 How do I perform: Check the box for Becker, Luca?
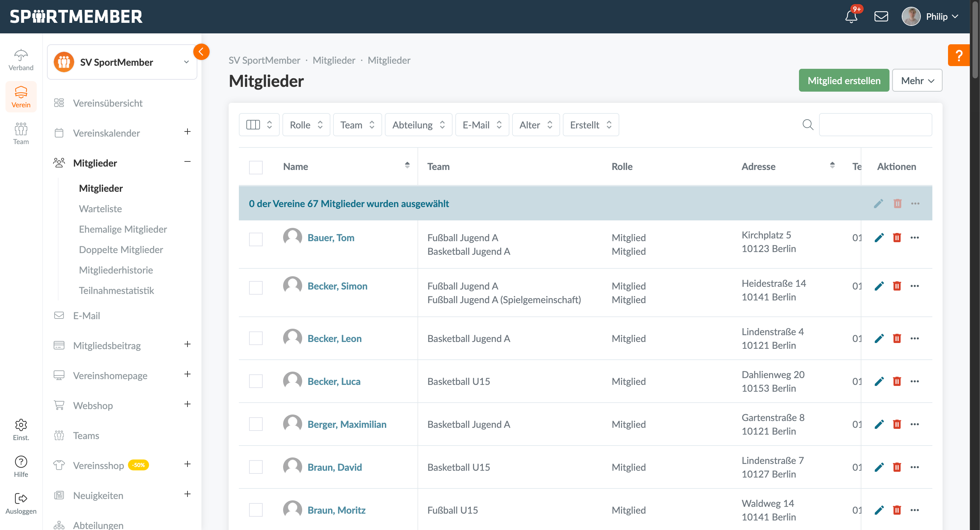click(256, 381)
